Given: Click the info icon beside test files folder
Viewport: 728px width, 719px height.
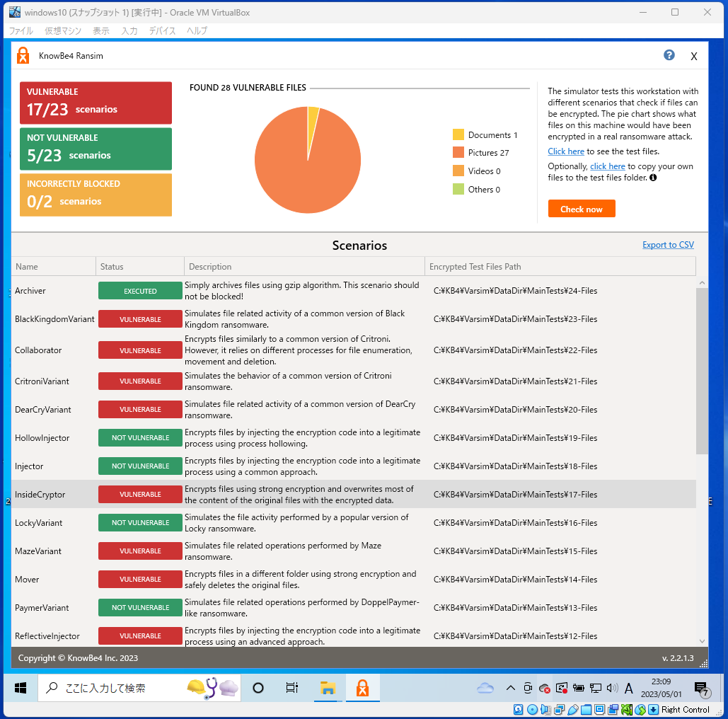Looking at the screenshot, I should click(653, 178).
